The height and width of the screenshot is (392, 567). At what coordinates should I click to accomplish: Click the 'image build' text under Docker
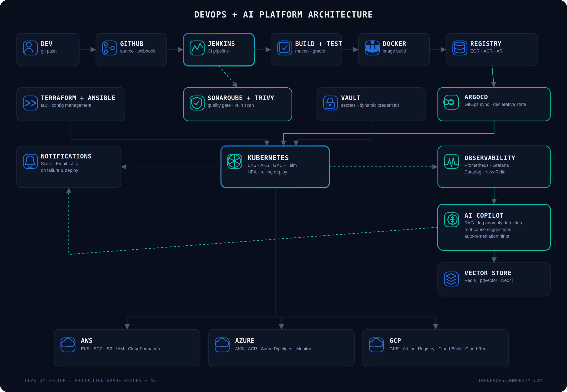[x=394, y=51]
